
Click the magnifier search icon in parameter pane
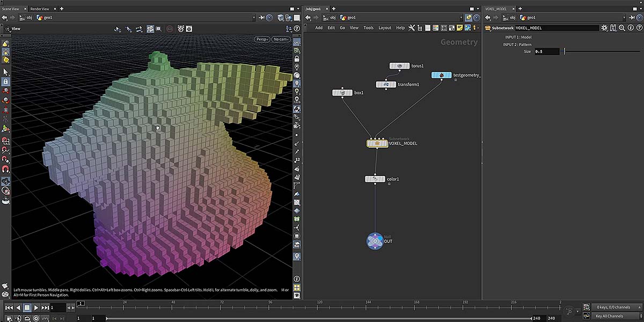(621, 28)
